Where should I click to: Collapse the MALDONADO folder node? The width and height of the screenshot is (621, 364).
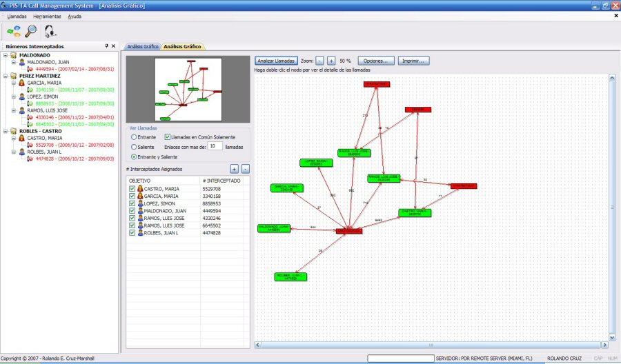pos(6,54)
